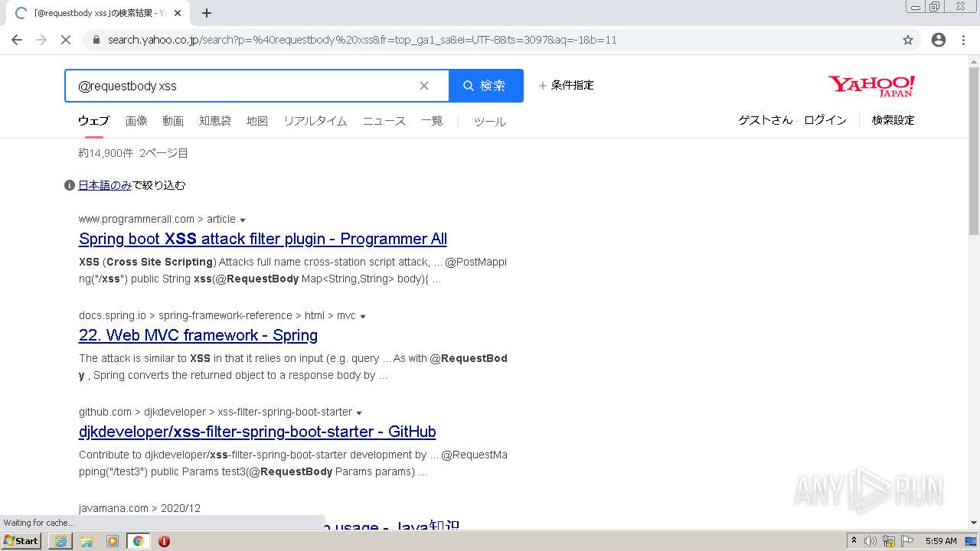This screenshot has width=980, height=551.
Task: Close the Yahoo search results tab
Action: pyautogui.click(x=178, y=13)
